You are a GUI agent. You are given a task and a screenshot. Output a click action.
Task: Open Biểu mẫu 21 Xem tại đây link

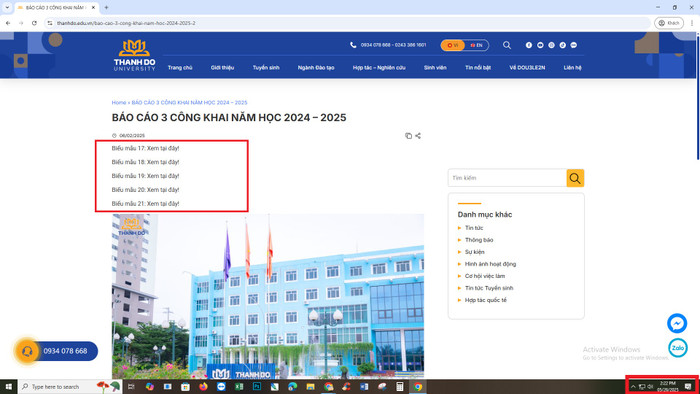click(x=145, y=203)
